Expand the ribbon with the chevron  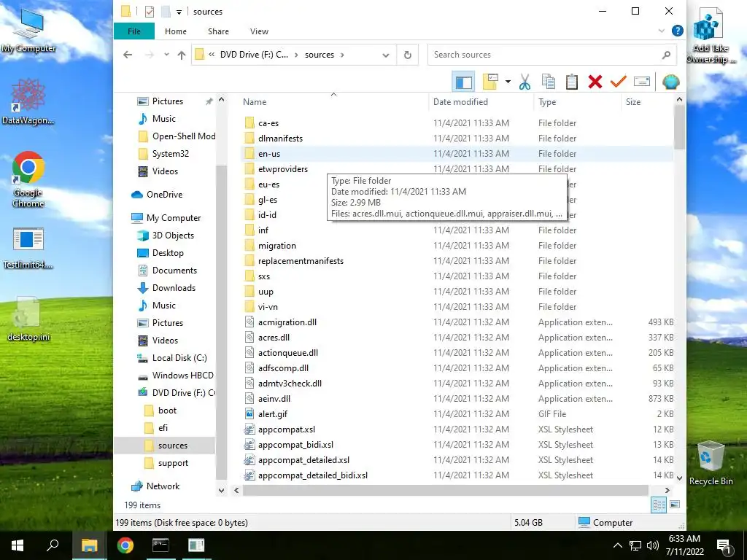tap(661, 31)
